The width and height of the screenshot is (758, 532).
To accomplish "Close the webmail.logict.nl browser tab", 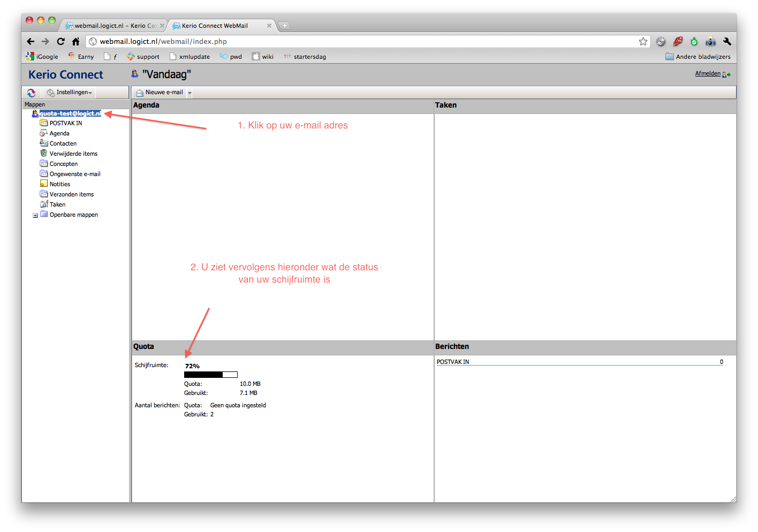I will tap(162, 26).
